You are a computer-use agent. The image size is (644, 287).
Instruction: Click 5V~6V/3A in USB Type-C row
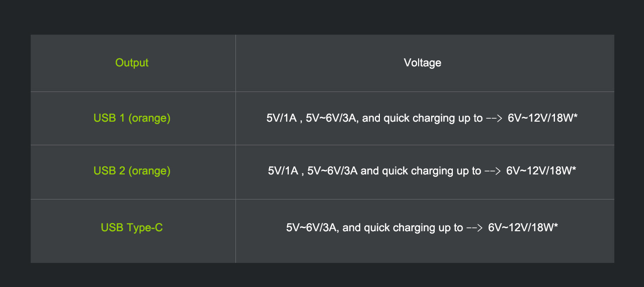click(313, 228)
